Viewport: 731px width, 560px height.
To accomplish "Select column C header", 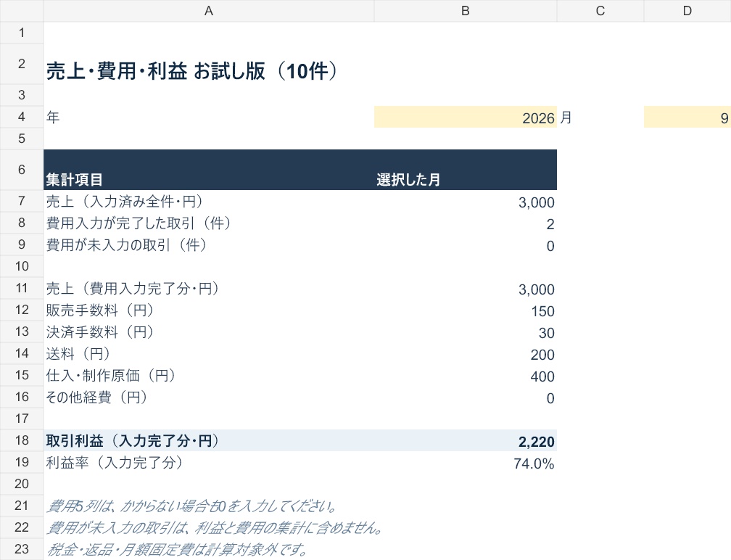I will [x=600, y=11].
